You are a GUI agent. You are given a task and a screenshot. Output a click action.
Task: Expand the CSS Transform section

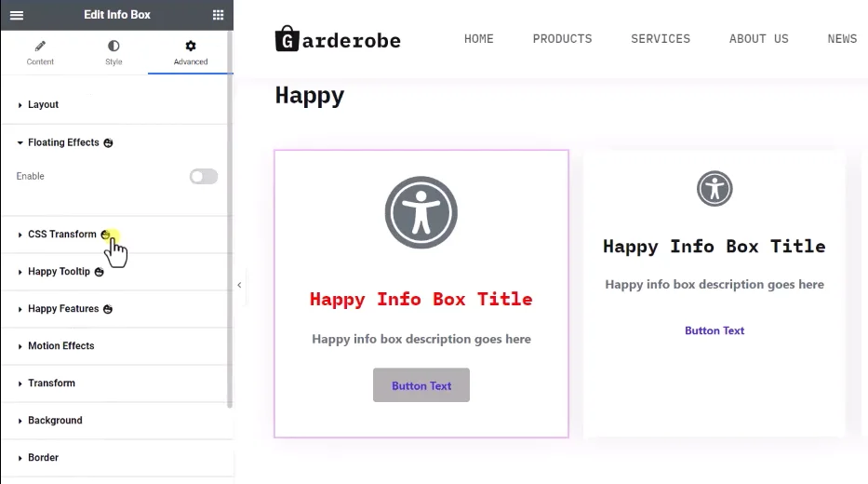point(116,235)
